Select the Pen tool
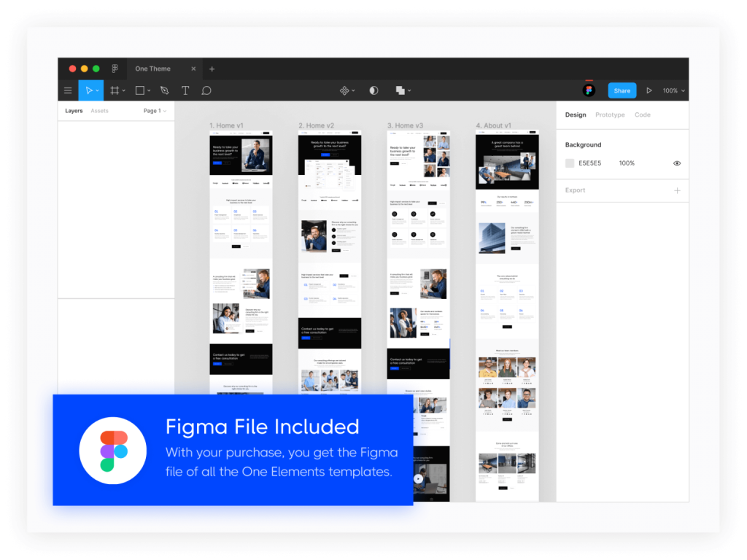This screenshot has width=747, height=560. (165, 90)
